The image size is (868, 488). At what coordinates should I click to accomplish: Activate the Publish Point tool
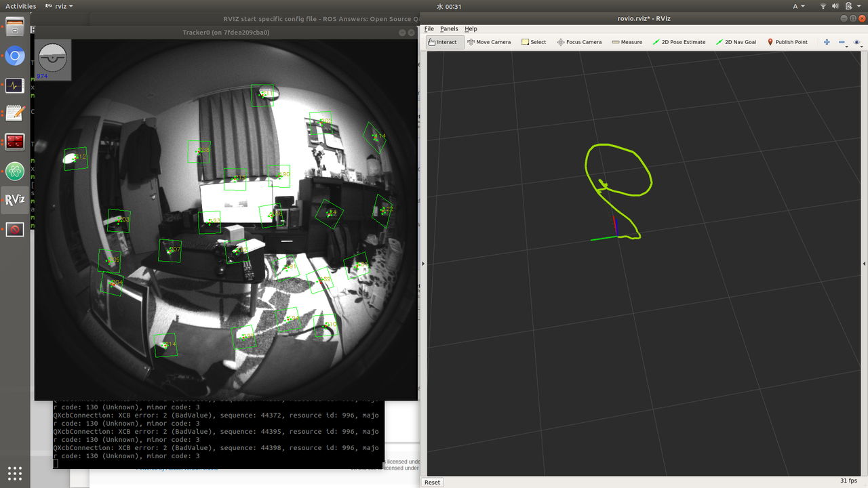pos(787,41)
